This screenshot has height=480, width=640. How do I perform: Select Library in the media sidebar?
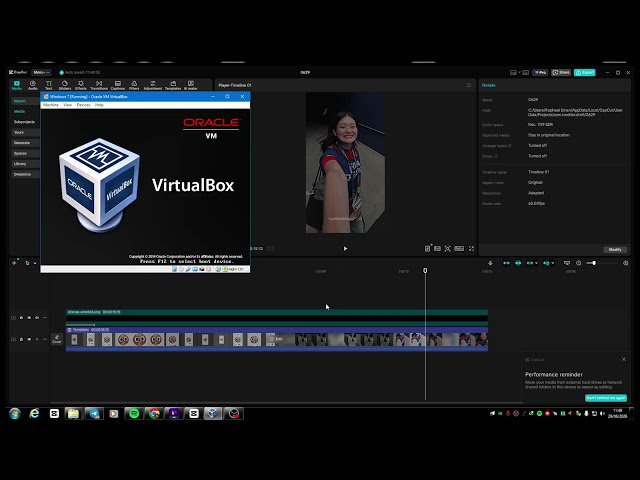pos(25,164)
